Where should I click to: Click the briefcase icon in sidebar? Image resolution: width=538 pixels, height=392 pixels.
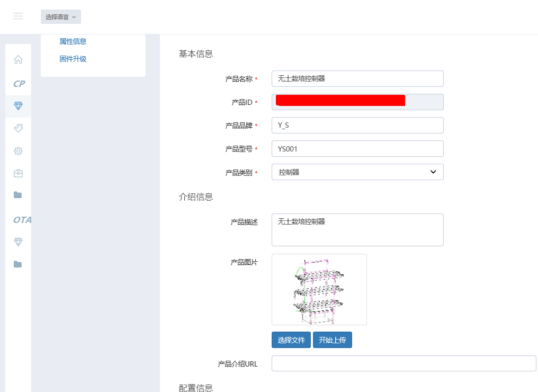[18, 173]
